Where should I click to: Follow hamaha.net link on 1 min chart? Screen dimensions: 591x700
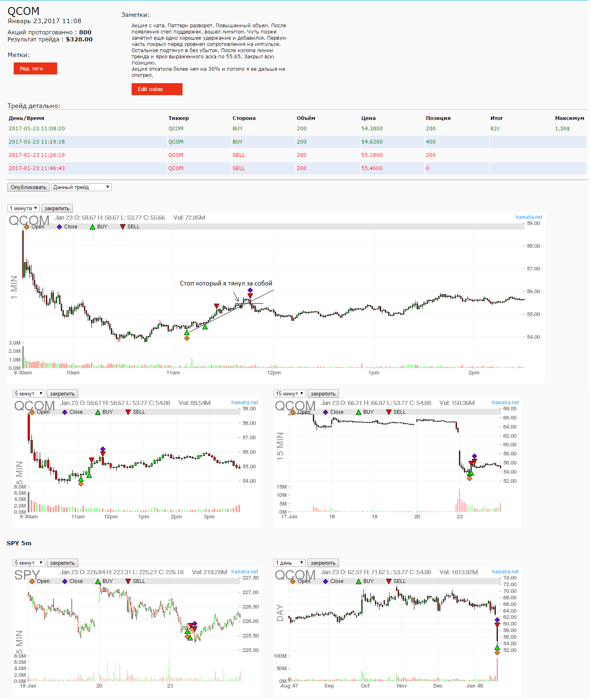(529, 217)
